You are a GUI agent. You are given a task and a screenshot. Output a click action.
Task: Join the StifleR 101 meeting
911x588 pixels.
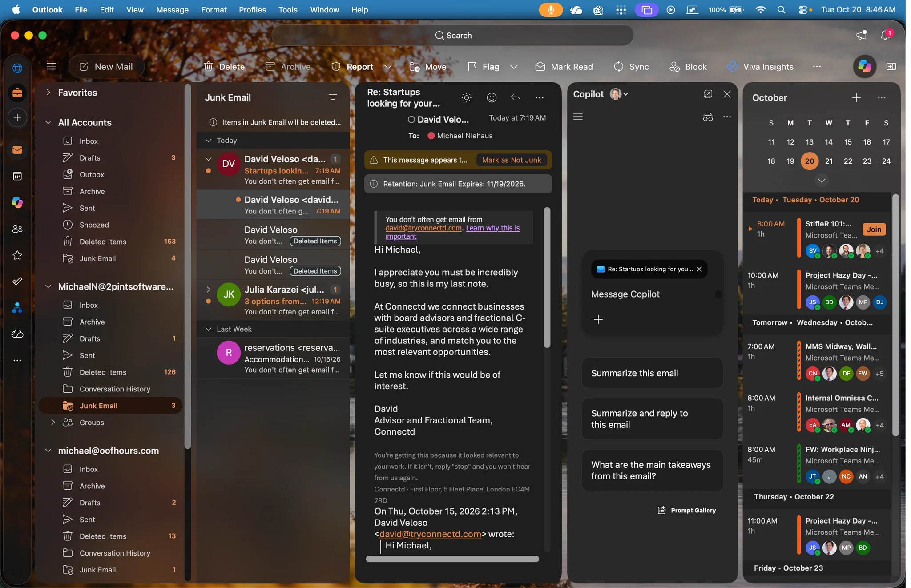tap(874, 230)
